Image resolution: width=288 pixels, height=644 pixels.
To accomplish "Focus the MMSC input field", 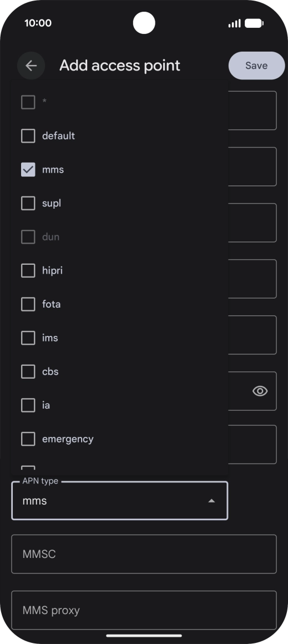I will click(x=144, y=554).
